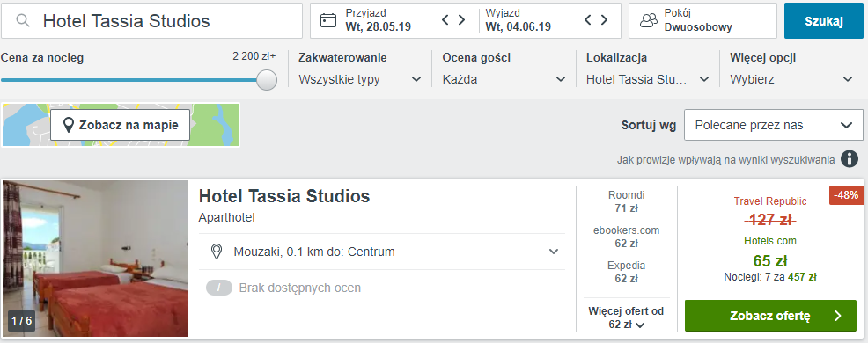
Task: Open the Lokalizacja dropdown
Action: tap(648, 79)
